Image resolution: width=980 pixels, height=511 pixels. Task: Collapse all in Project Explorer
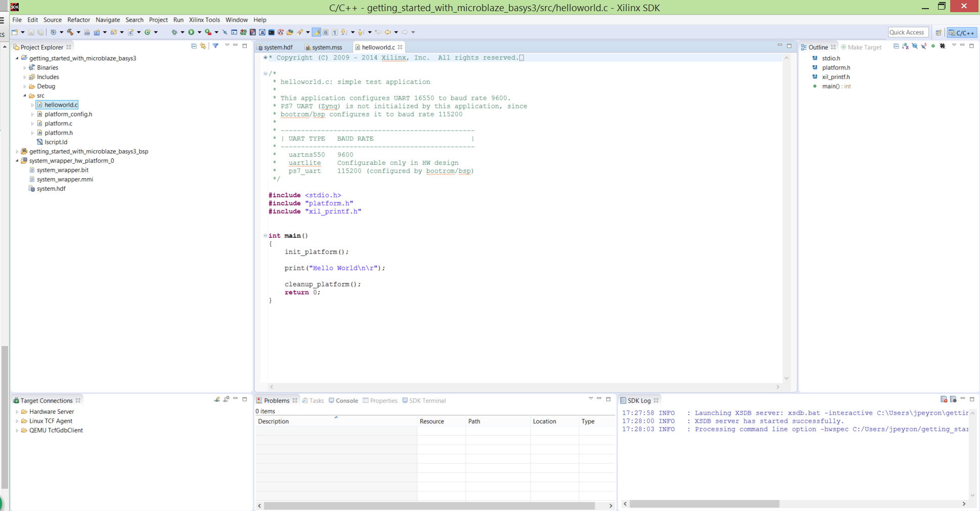coord(194,46)
